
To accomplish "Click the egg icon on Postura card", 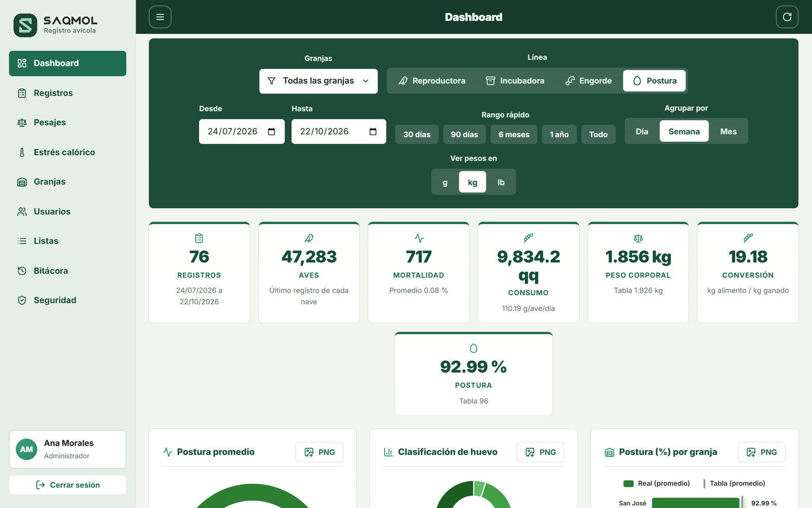I will pyautogui.click(x=473, y=348).
